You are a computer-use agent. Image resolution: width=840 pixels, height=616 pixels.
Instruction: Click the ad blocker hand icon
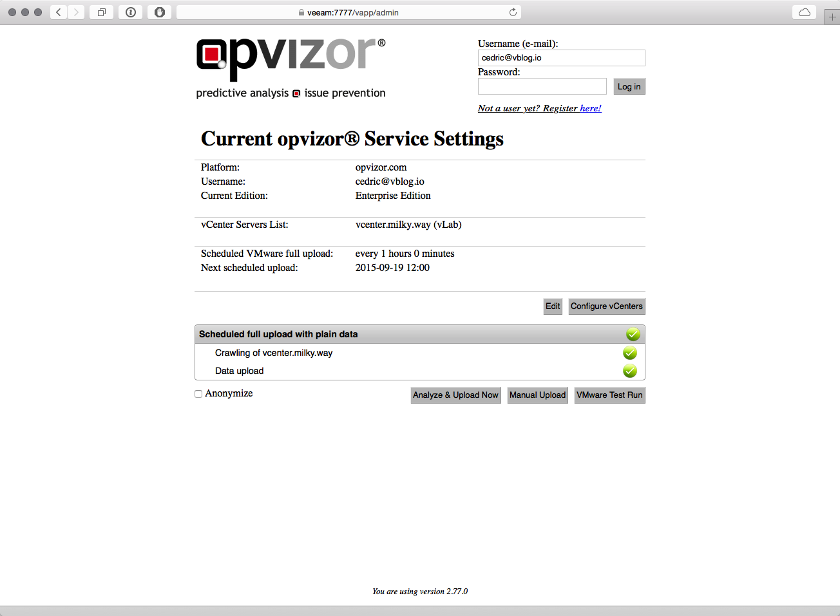click(x=159, y=12)
